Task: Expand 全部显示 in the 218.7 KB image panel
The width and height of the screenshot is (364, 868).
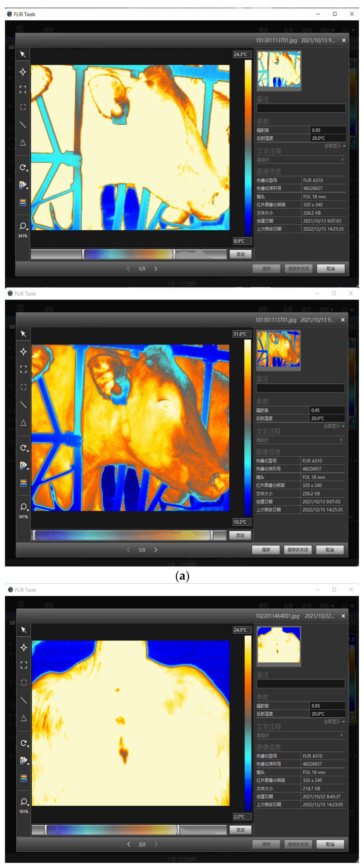Action: click(x=334, y=721)
